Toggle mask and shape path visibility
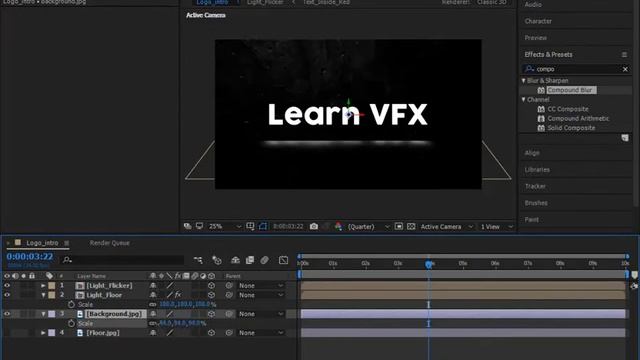Viewport: 640px width, 360px height. [x=263, y=226]
